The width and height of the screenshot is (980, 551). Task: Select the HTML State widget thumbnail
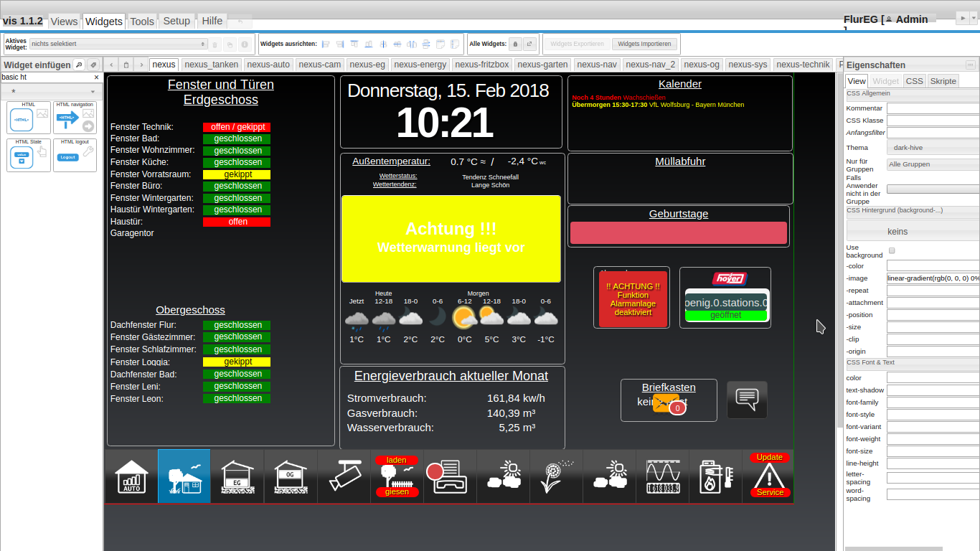tap(29, 155)
